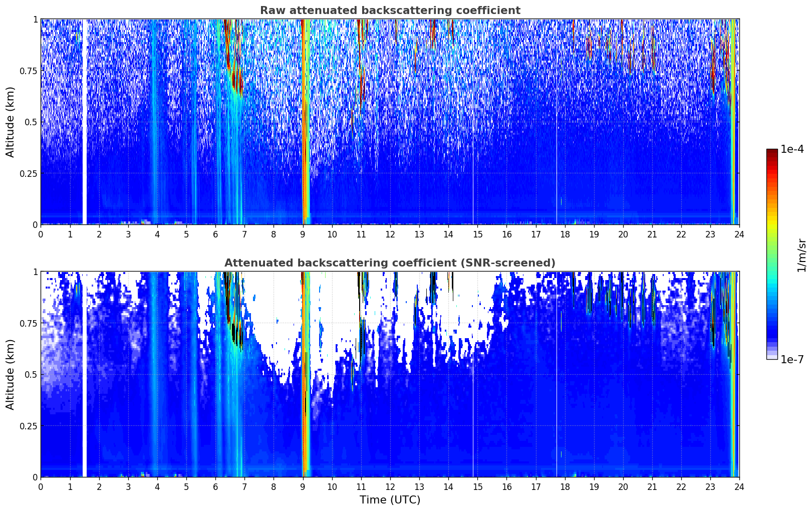Click time tick '19' under the SNR-screened plot

(594, 486)
